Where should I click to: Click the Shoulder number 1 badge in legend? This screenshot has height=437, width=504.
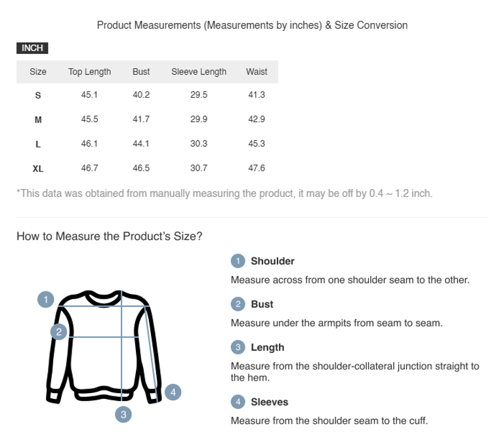[238, 261]
